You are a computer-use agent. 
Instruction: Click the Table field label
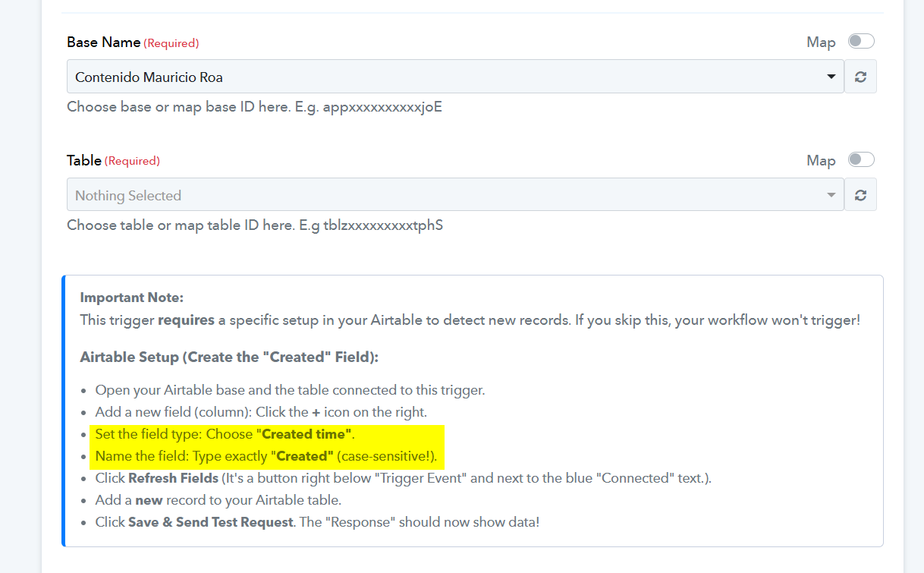[84, 161]
